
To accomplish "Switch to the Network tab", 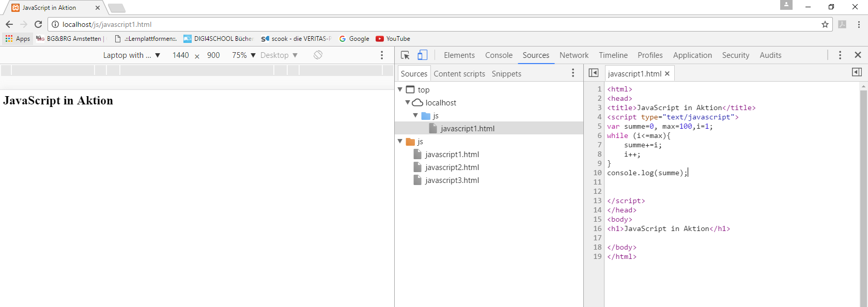I will [574, 55].
